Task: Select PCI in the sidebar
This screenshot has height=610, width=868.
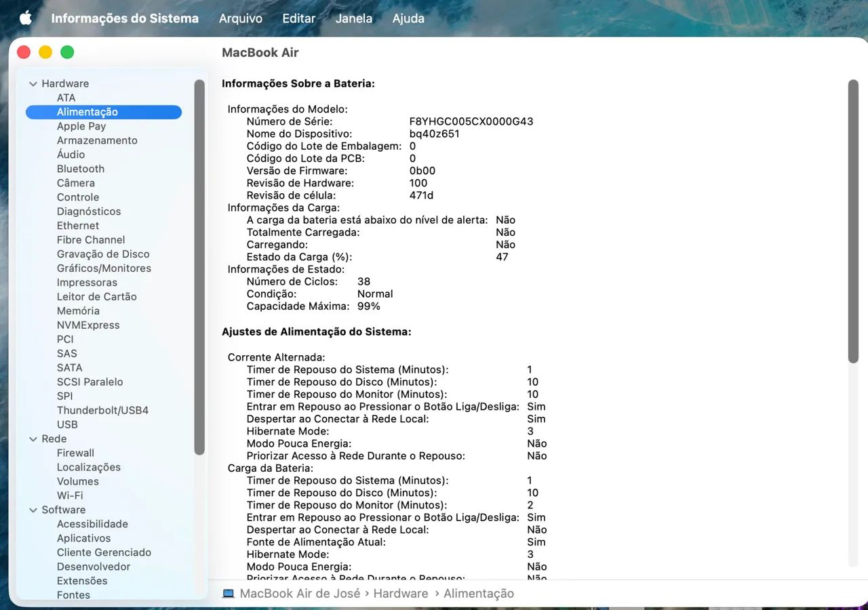Action: (x=65, y=340)
